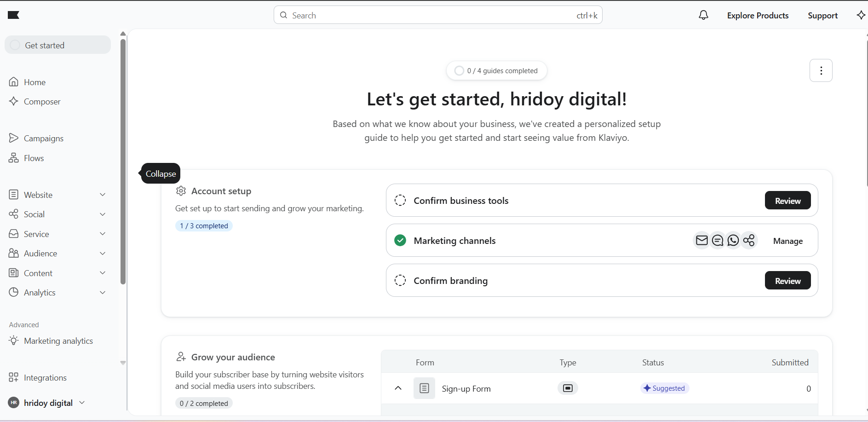This screenshot has height=422, width=868.
Task: Click the search magnifier icon
Action: coord(284,15)
